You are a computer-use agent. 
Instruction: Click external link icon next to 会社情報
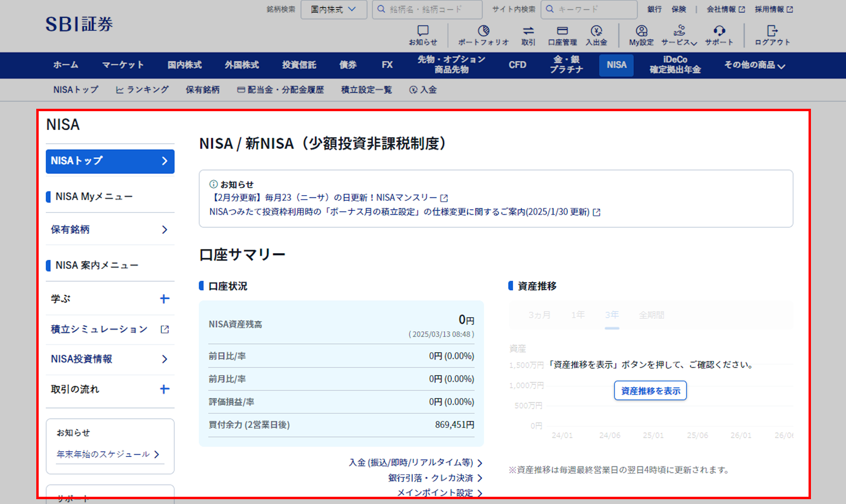point(742,10)
